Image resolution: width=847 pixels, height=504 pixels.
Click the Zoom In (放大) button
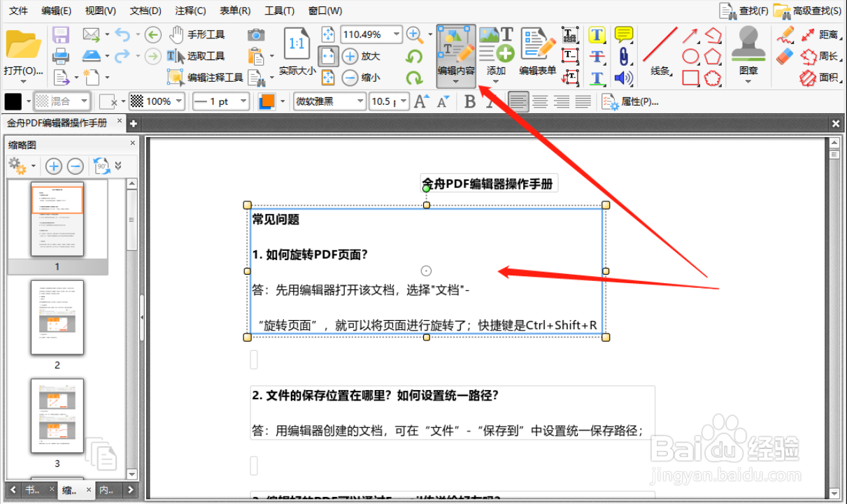[361, 56]
